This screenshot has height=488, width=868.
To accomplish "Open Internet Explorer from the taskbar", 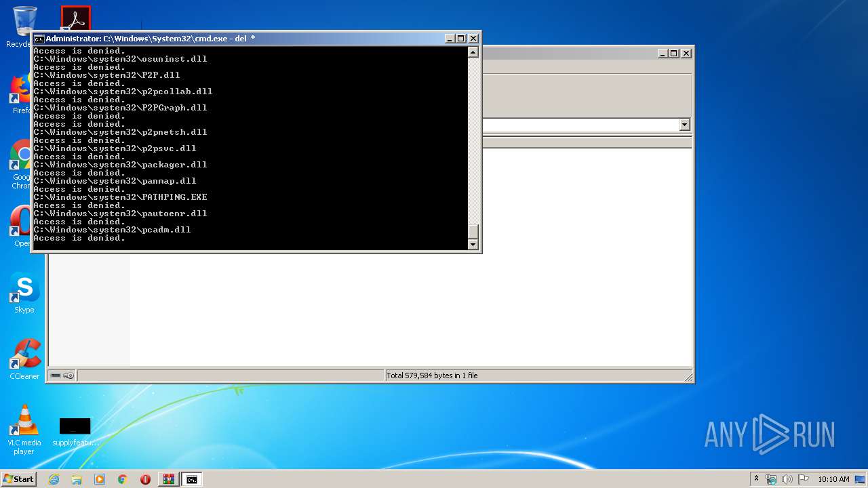I will point(54,479).
